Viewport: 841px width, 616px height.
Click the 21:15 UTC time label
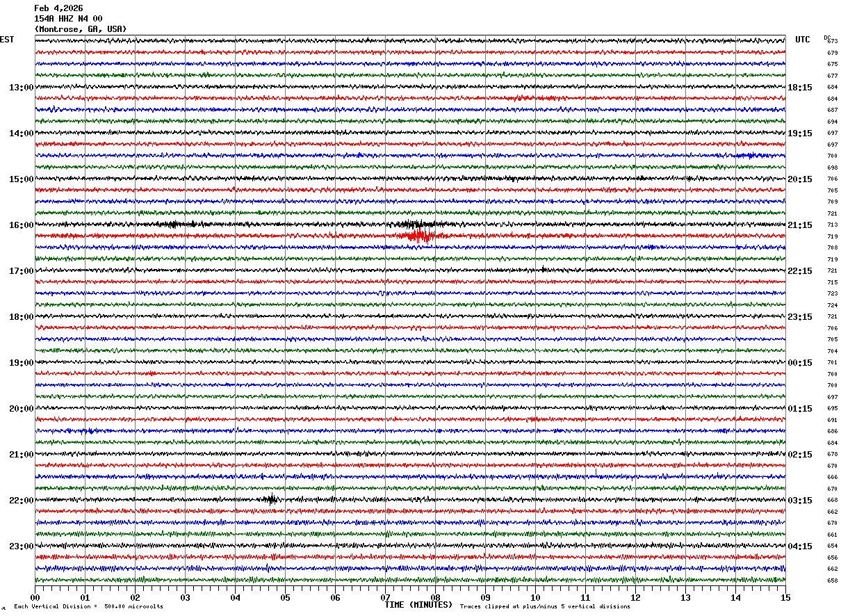pos(800,225)
